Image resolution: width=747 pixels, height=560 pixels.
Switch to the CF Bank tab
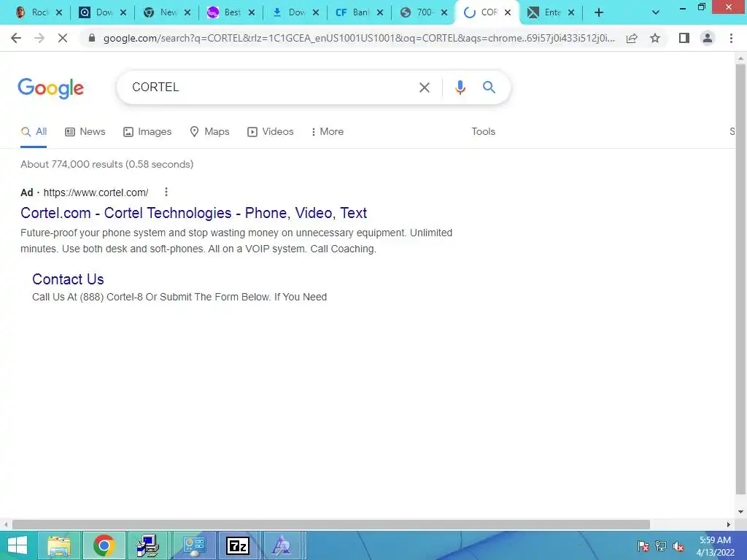pyautogui.click(x=354, y=12)
